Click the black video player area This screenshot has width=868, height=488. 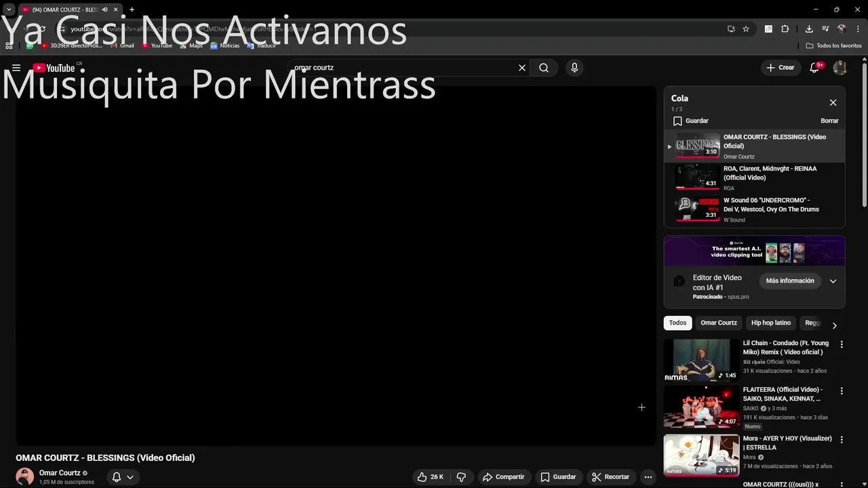tap(336, 266)
